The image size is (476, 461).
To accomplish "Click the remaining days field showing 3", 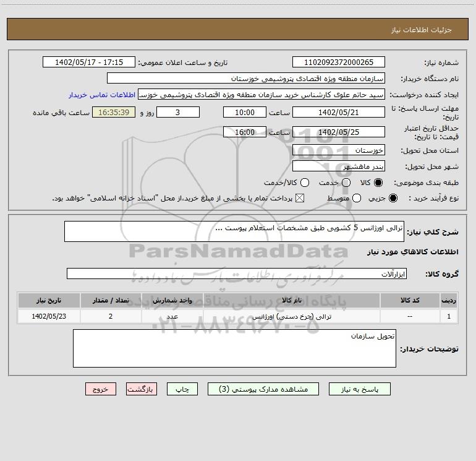I will coord(178,112).
